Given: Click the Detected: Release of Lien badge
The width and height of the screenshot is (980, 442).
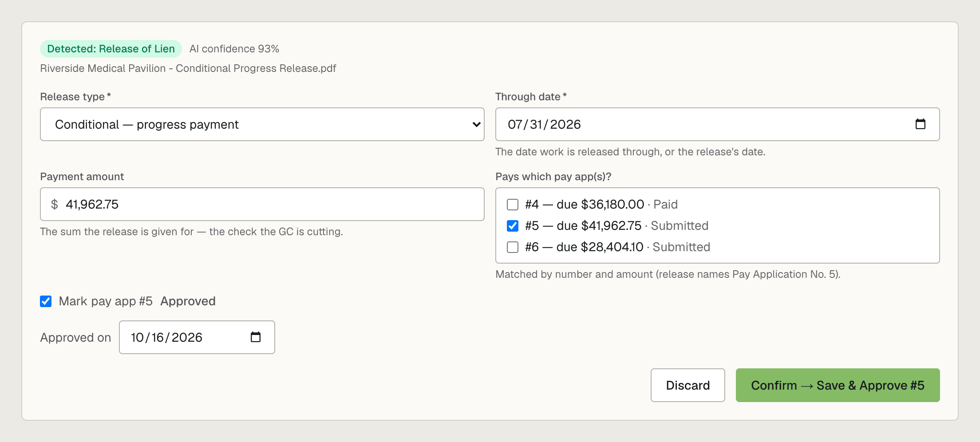Looking at the screenshot, I should tap(111, 49).
